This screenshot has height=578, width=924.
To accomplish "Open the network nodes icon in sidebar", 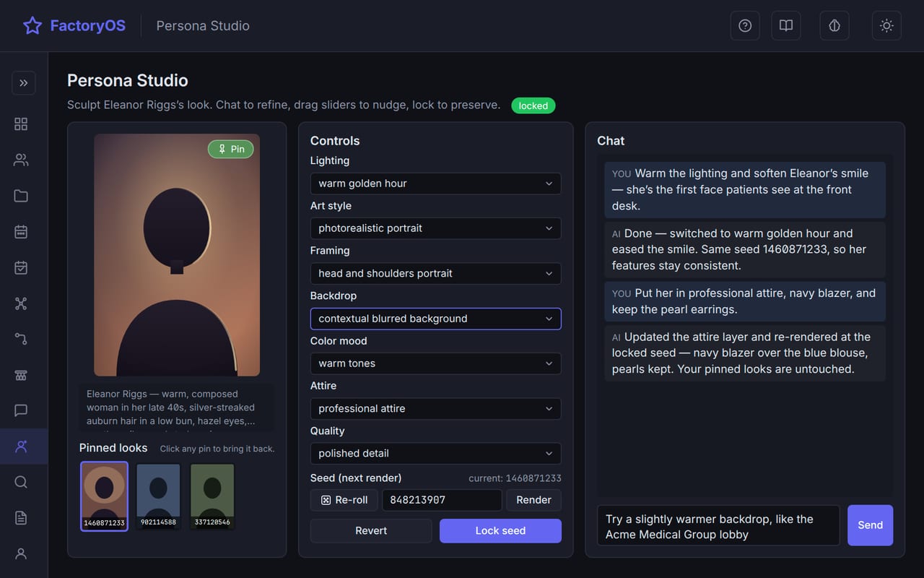I will [x=21, y=303].
